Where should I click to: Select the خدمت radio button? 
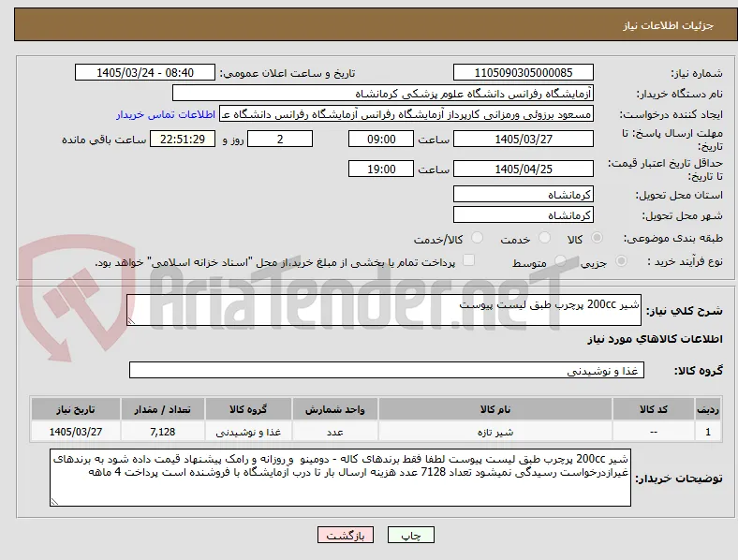544,238
